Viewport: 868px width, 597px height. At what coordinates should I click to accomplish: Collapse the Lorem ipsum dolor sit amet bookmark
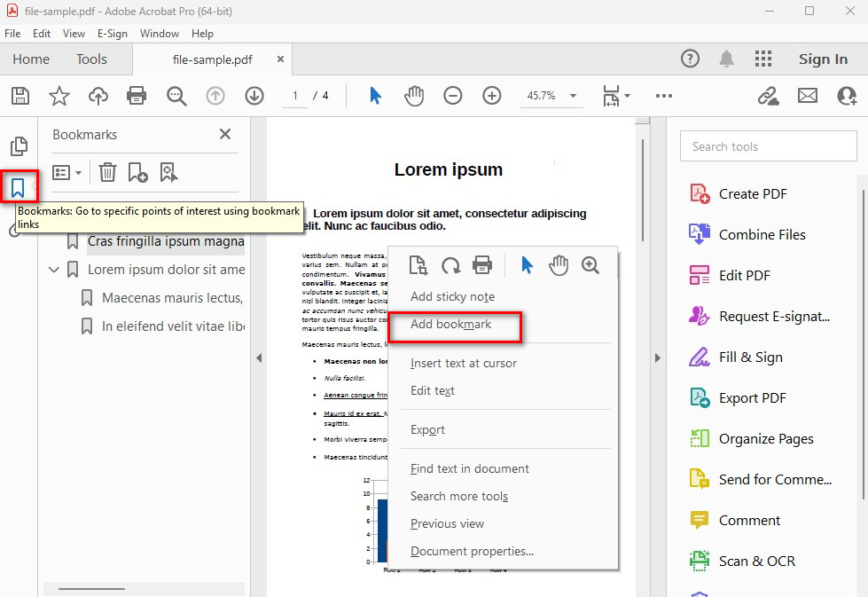tap(54, 270)
